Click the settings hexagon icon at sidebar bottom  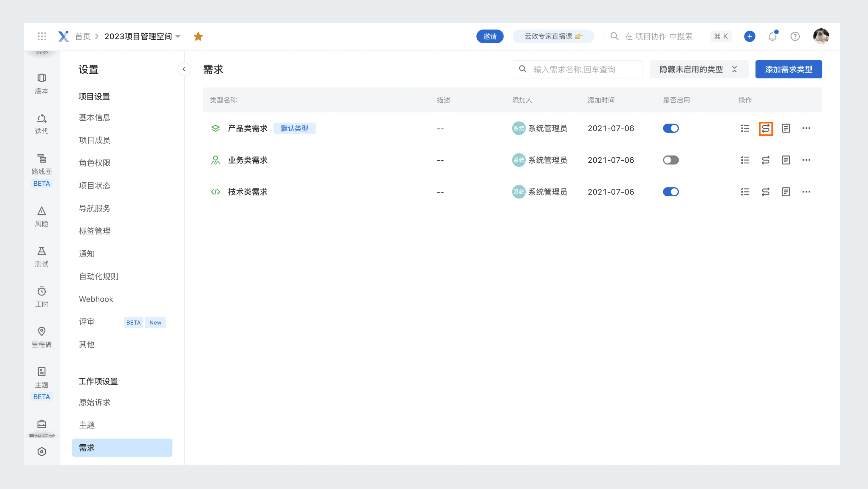point(41,452)
